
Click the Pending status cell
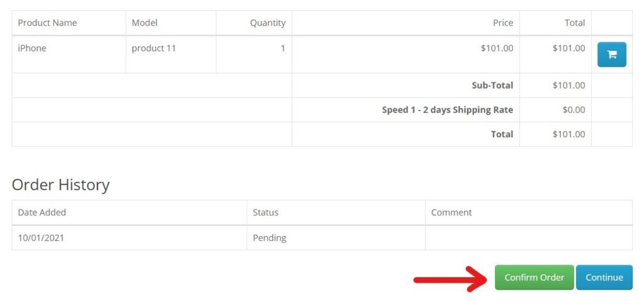(336, 238)
